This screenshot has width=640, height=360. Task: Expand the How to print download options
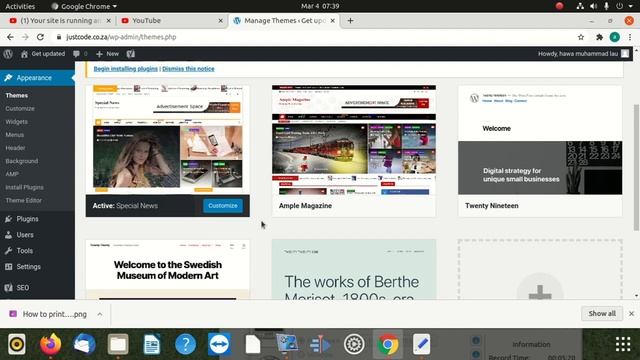tap(100, 314)
